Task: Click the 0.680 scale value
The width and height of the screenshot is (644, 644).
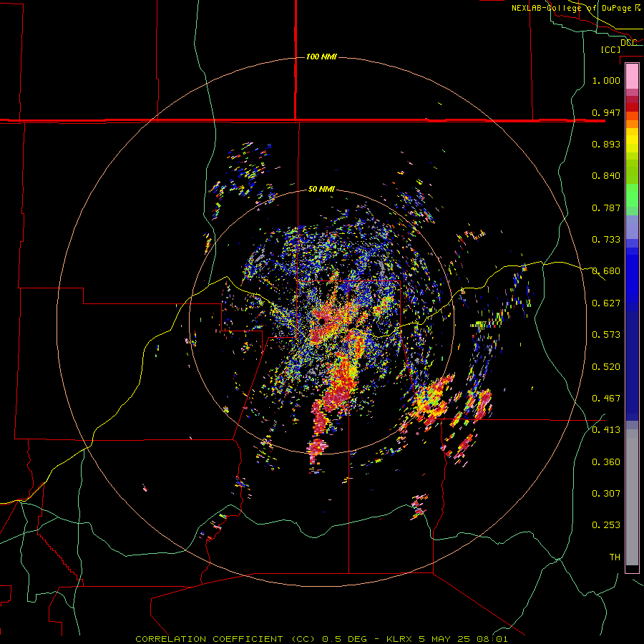Action: 606,271
